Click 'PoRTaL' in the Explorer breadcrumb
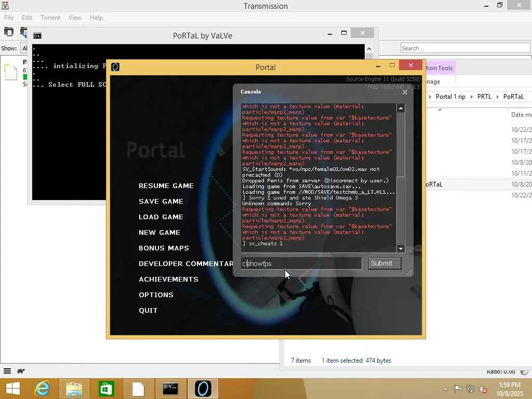Image resolution: width=532 pixels, height=399 pixels. pos(513,97)
